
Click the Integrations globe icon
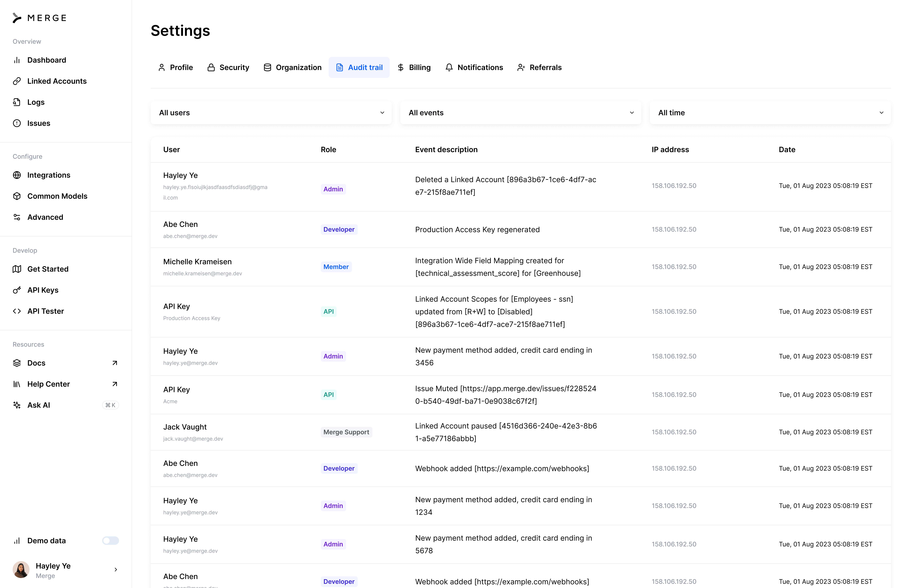[x=17, y=175]
